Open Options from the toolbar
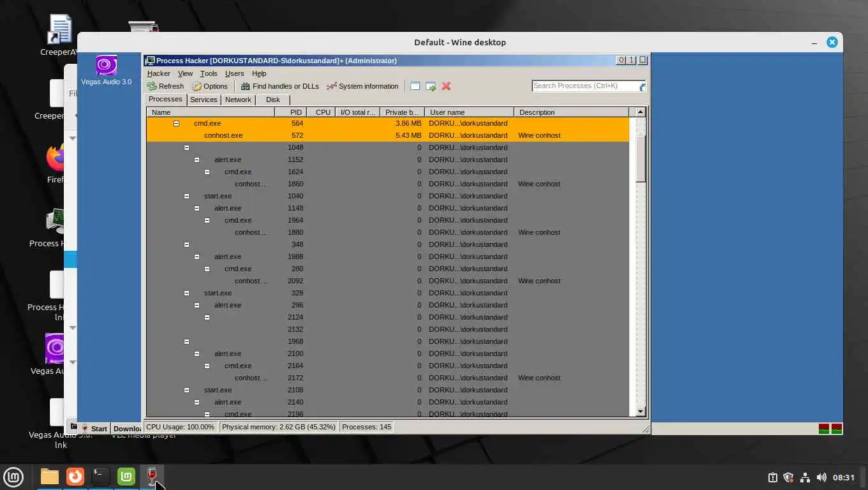Viewport: 868px width, 490px height. (210, 86)
